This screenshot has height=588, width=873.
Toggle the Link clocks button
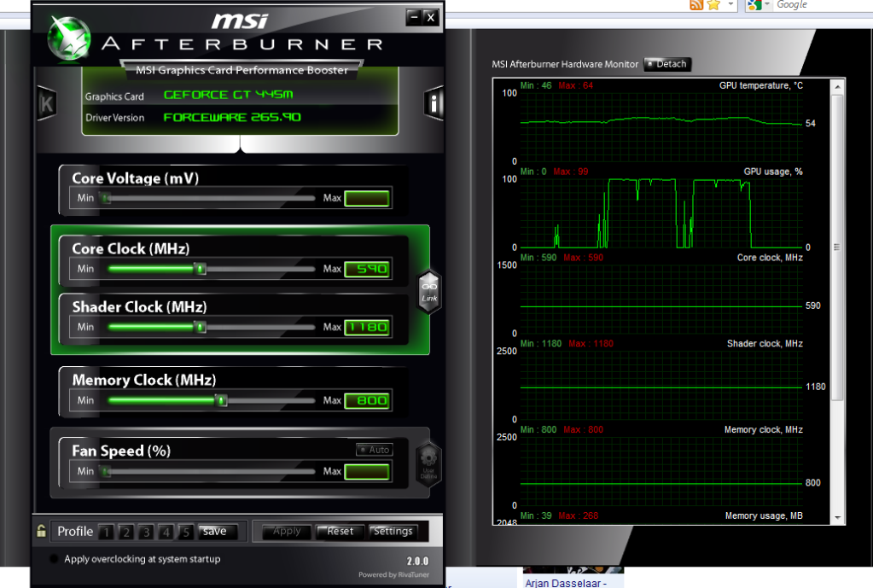[x=429, y=292]
